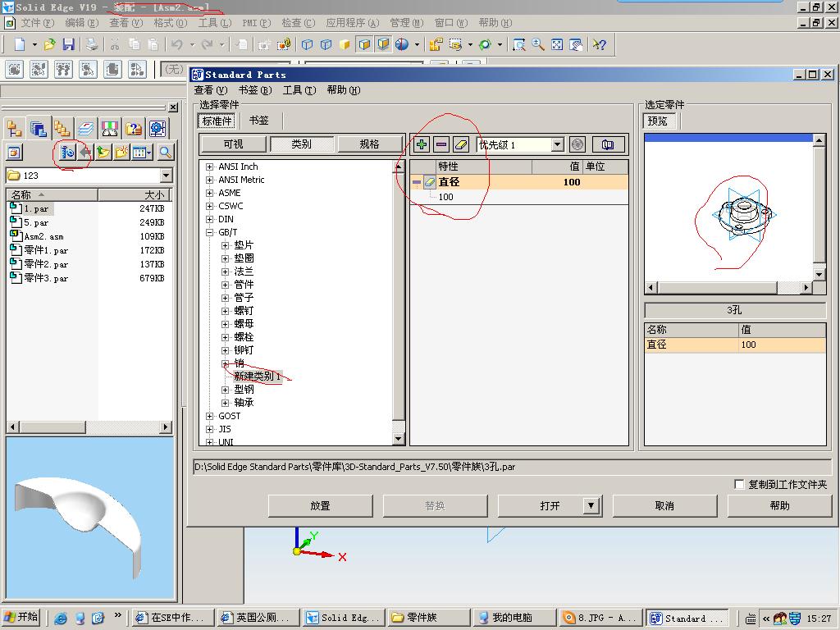Toggle the 规格 filter button
The height and width of the screenshot is (630, 840).
coord(370,144)
